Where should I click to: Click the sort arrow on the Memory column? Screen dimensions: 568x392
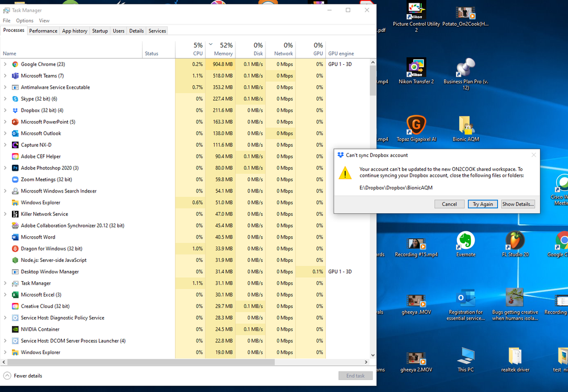(x=210, y=44)
